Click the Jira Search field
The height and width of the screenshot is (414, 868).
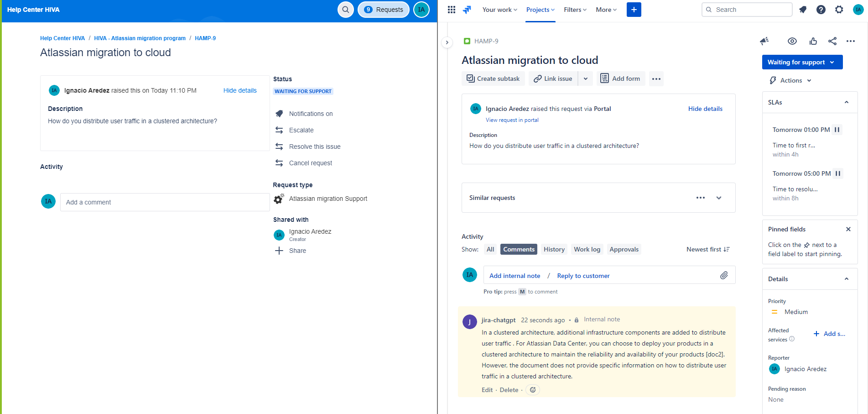747,10
